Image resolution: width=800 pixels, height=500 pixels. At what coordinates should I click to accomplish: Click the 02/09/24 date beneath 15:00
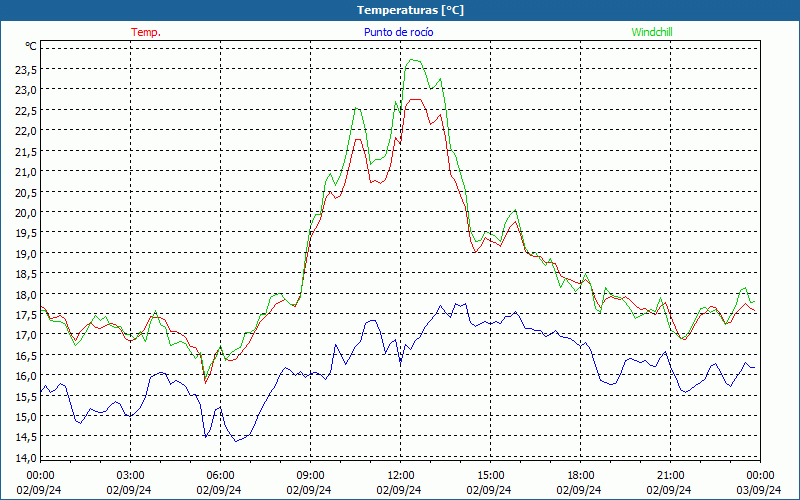pos(489,490)
